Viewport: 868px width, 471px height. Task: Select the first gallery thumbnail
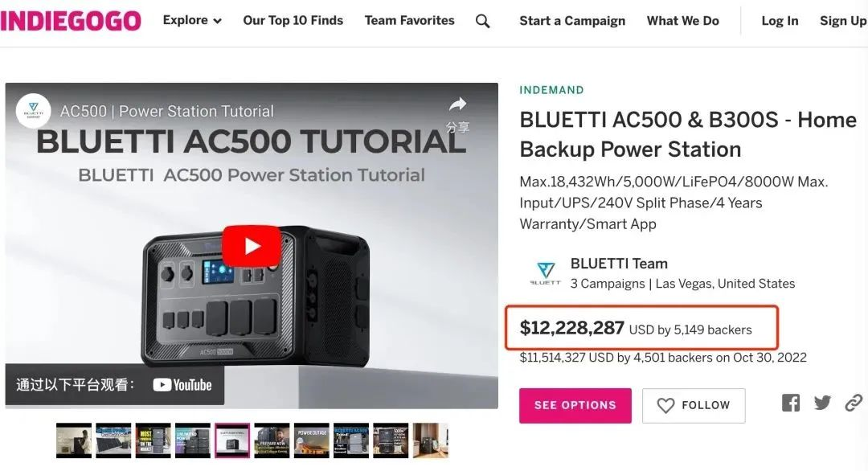tap(74, 440)
